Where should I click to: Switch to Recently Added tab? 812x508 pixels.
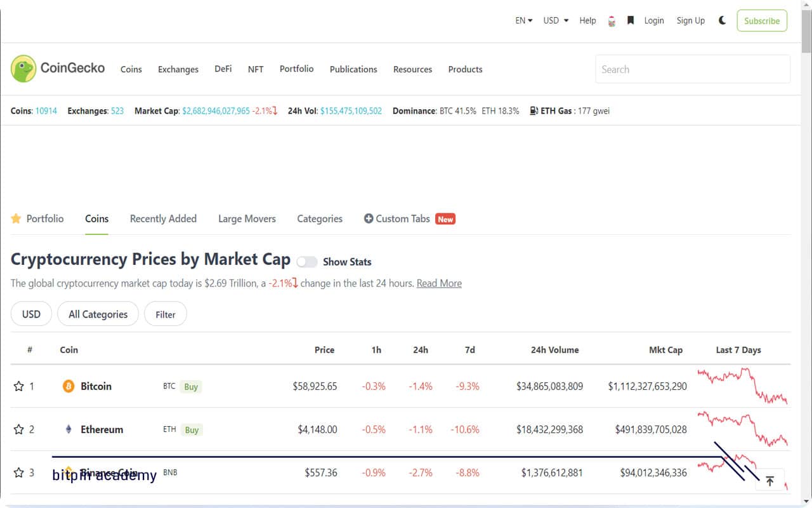tap(163, 218)
